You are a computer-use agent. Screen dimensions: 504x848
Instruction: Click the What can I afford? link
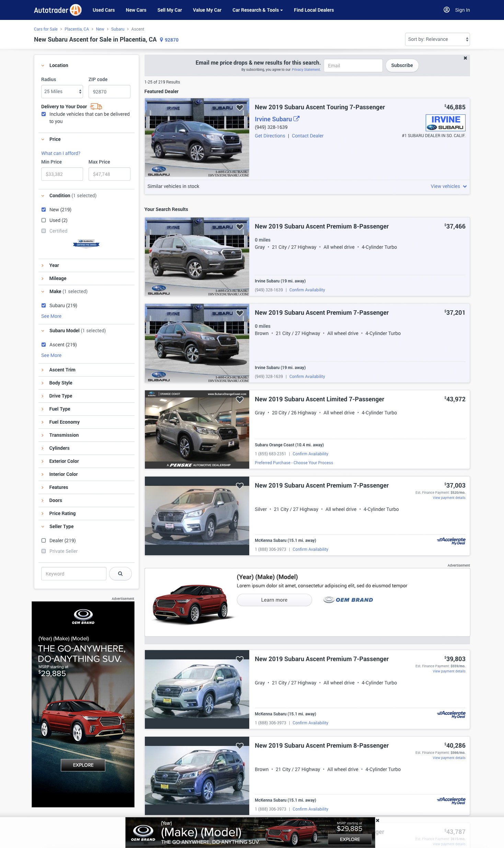click(61, 153)
